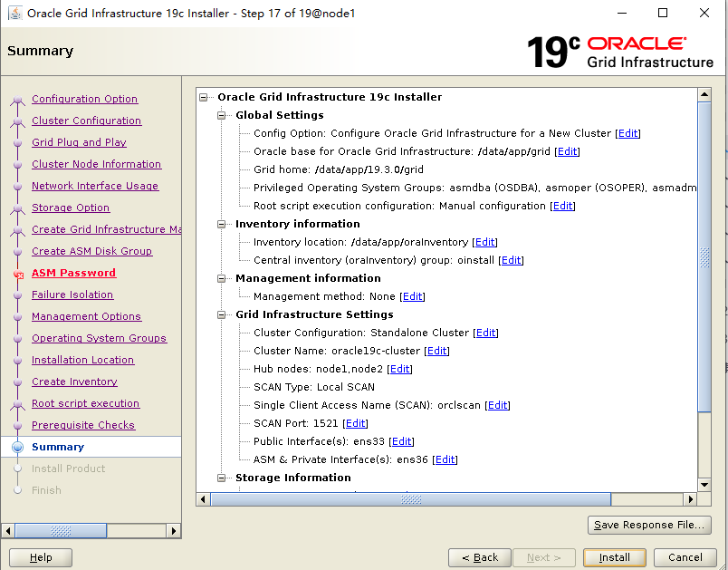This screenshot has height=570, width=728.
Task: Open Management Options step
Action: (x=86, y=316)
